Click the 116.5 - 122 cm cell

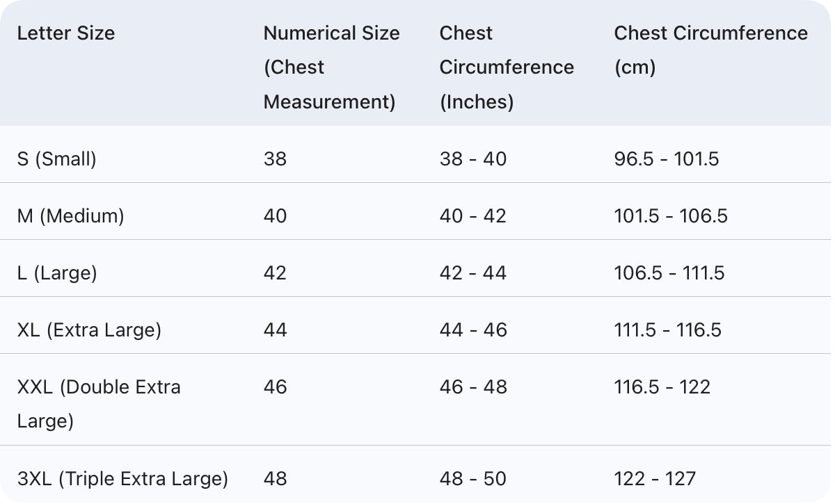click(x=662, y=387)
